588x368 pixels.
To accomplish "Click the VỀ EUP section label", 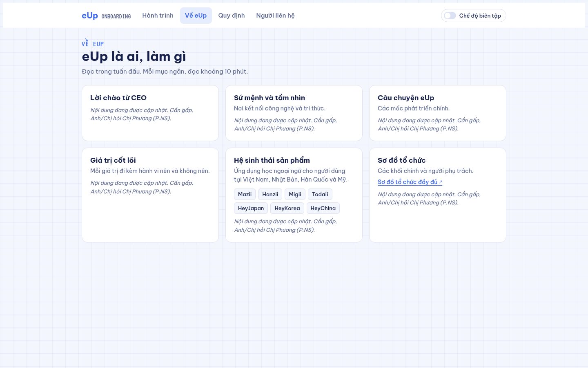I will (93, 43).
